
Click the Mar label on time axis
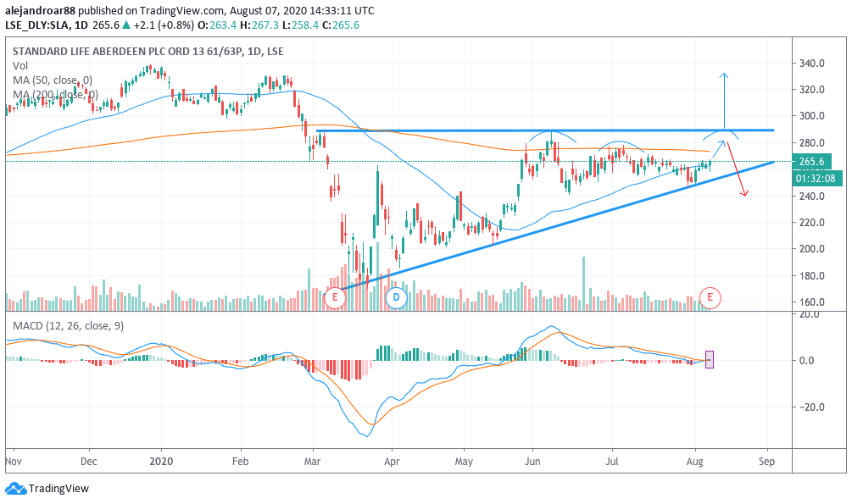point(313,462)
